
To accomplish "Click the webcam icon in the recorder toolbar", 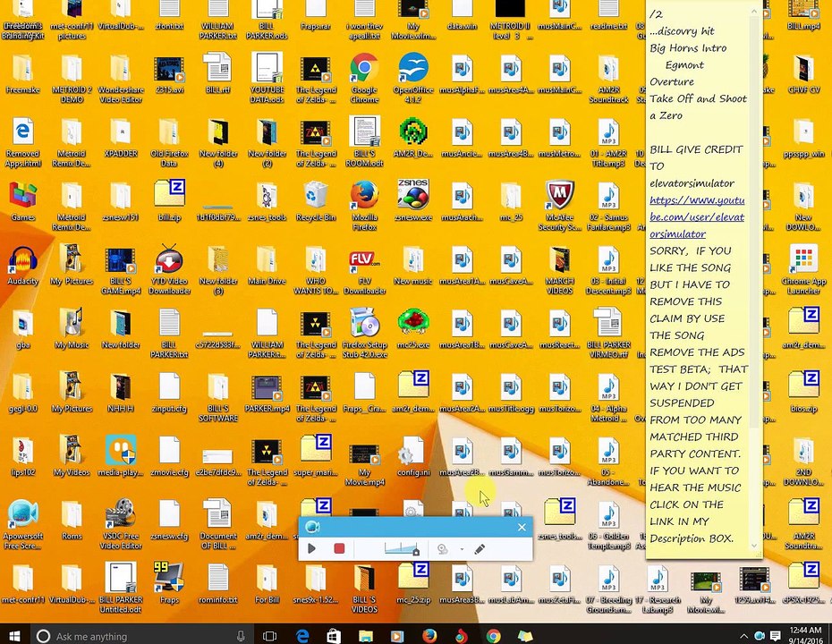I will pos(443,549).
